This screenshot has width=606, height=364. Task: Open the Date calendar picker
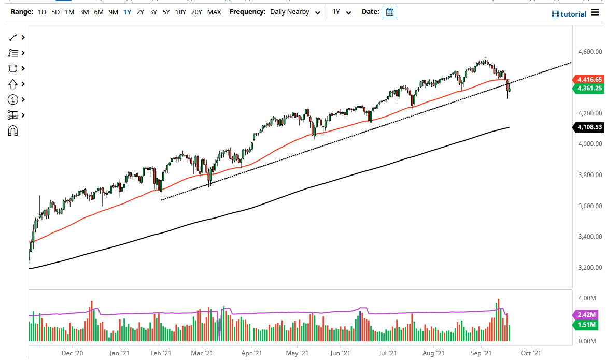pos(389,11)
